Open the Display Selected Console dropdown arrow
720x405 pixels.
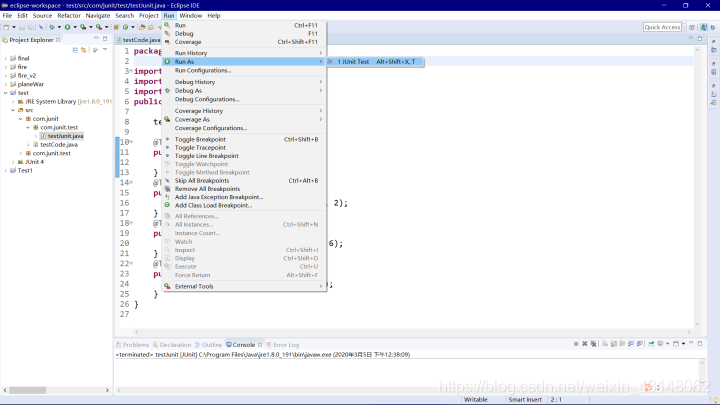[x=668, y=343]
